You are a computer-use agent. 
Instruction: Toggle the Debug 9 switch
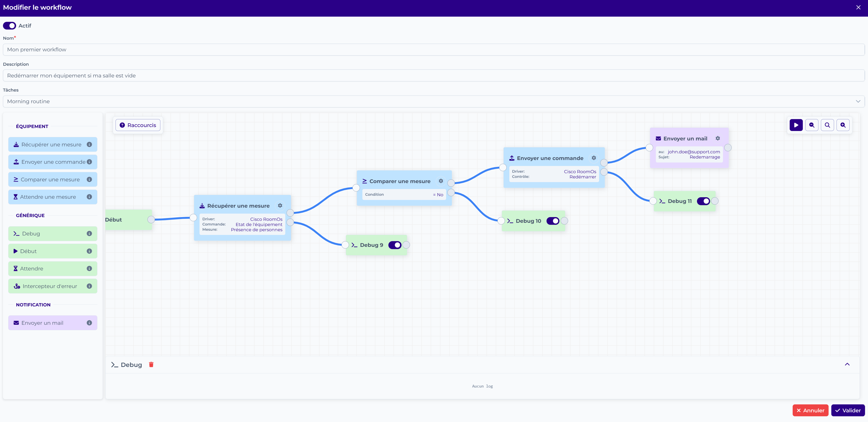[x=395, y=245]
